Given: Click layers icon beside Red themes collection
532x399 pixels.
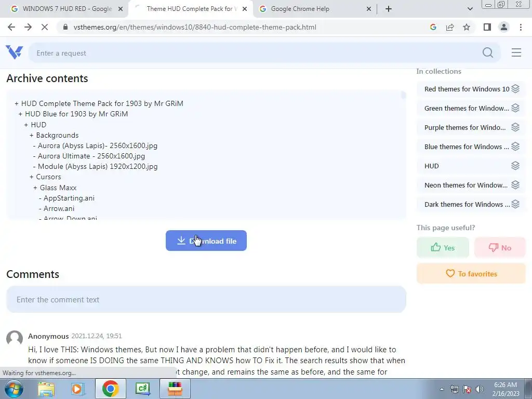Looking at the screenshot, I should (x=515, y=88).
